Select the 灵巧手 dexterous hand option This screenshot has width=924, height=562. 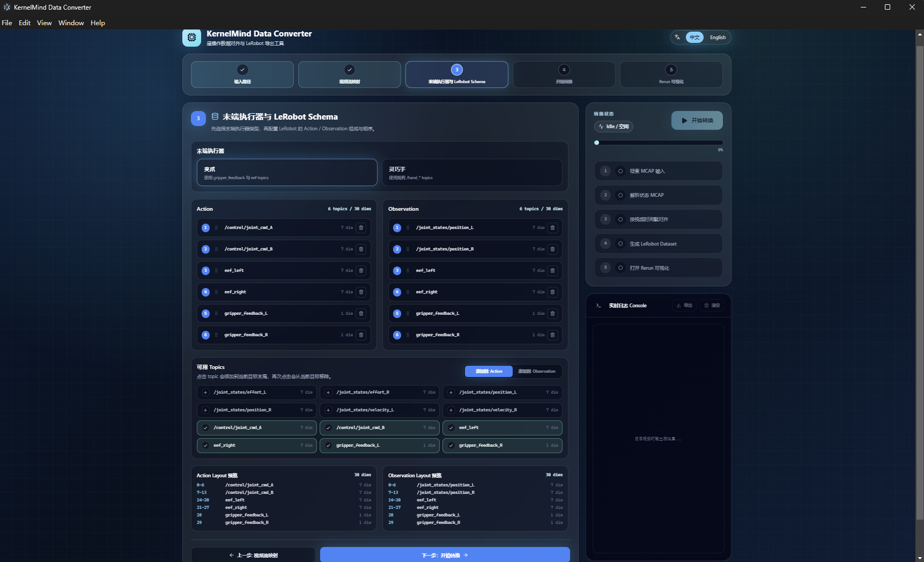click(472, 173)
